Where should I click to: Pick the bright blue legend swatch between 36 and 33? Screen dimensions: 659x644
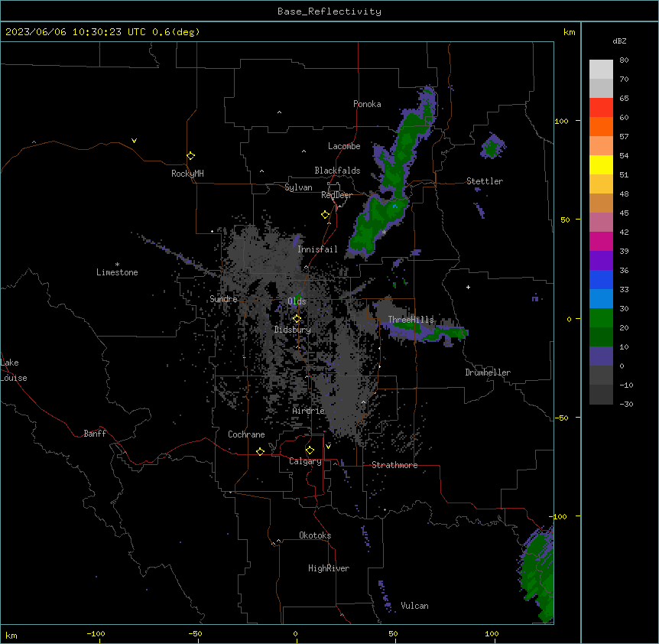601,279
